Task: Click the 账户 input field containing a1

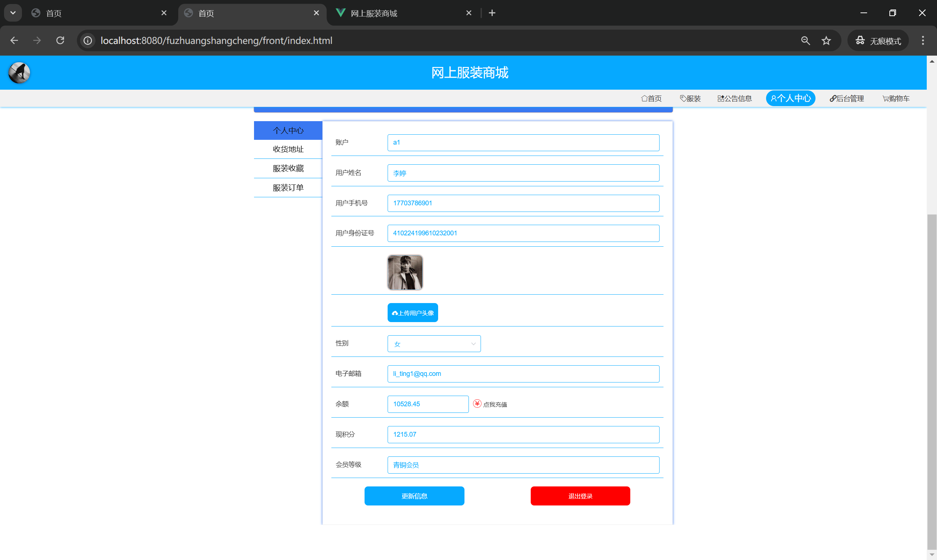Action: pos(523,143)
